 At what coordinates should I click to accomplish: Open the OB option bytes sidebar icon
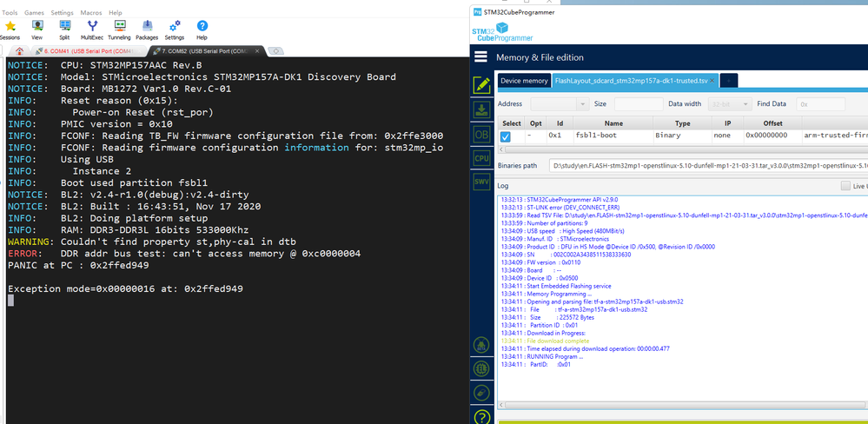(x=481, y=134)
